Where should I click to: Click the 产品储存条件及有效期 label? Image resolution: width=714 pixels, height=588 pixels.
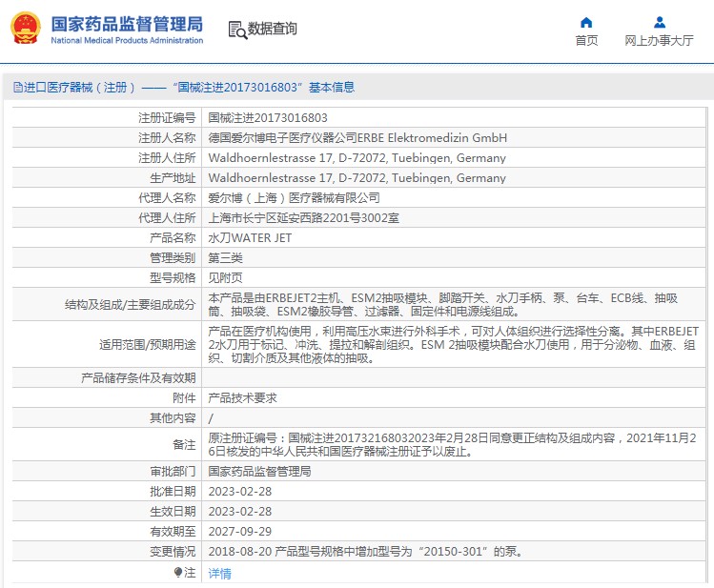(x=138, y=378)
